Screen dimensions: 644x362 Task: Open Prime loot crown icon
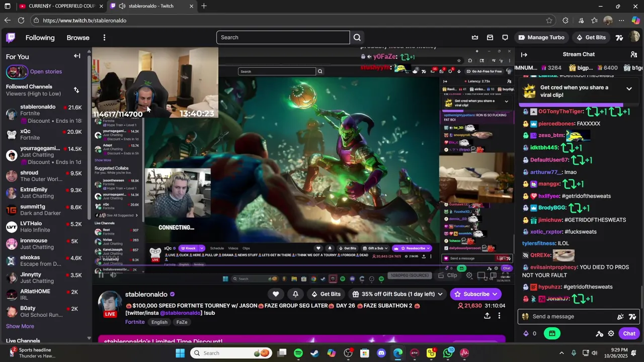[475, 37]
